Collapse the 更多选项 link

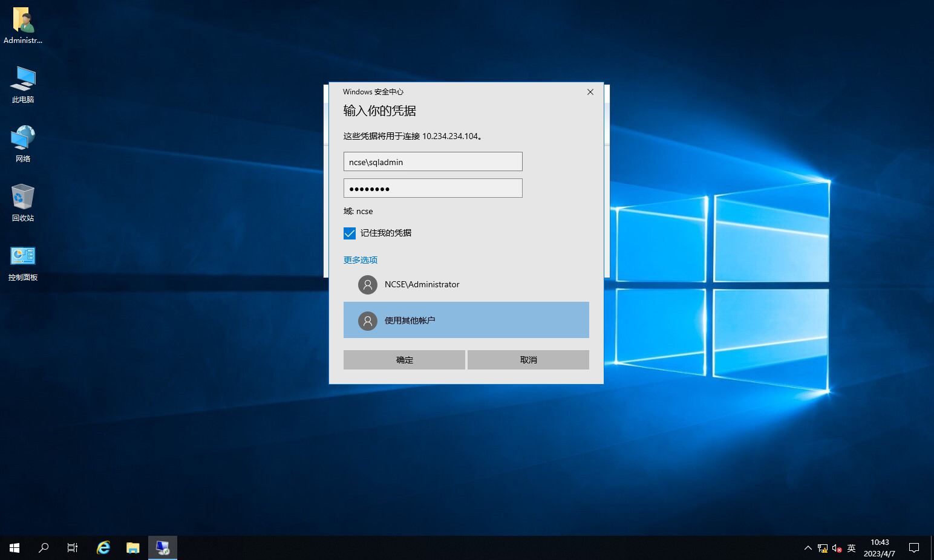361,260
